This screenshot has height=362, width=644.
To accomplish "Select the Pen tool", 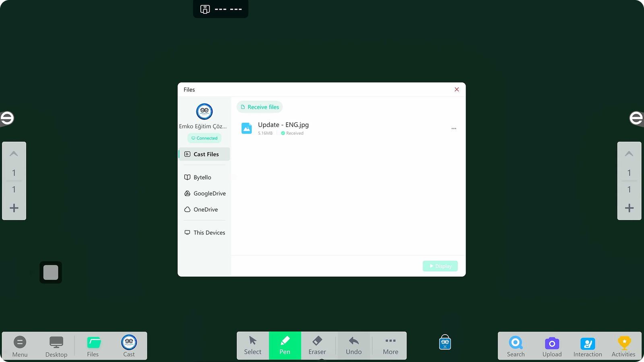I will coord(285,346).
